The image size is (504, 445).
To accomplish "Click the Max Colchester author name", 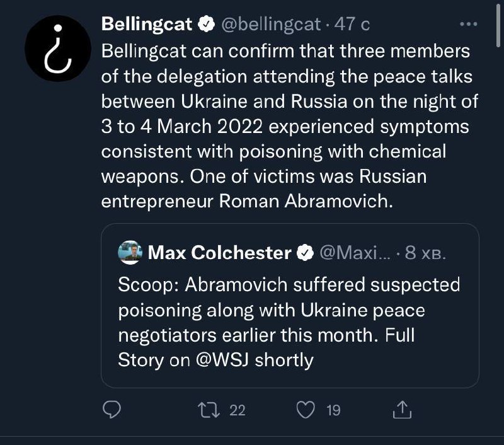I will [219, 253].
